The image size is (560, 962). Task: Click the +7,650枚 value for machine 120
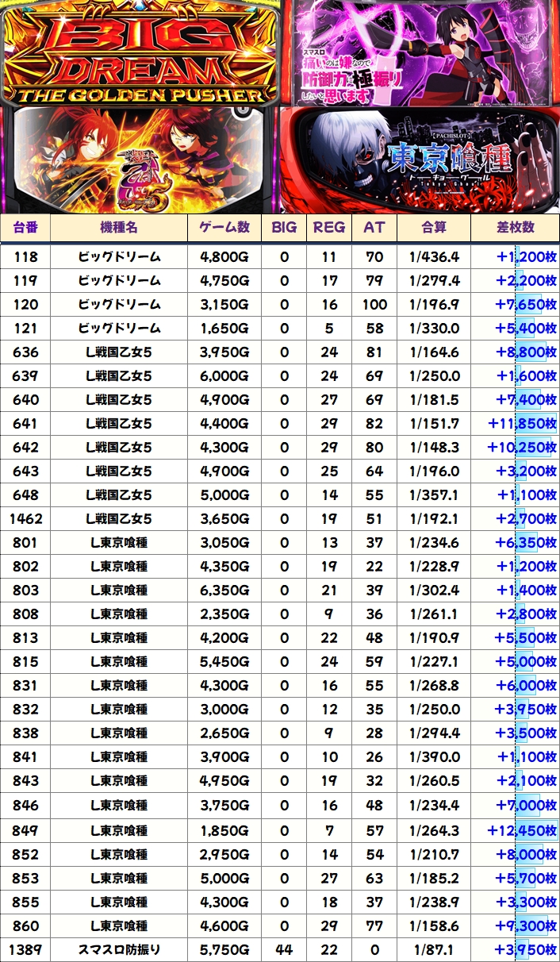pyautogui.click(x=516, y=305)
